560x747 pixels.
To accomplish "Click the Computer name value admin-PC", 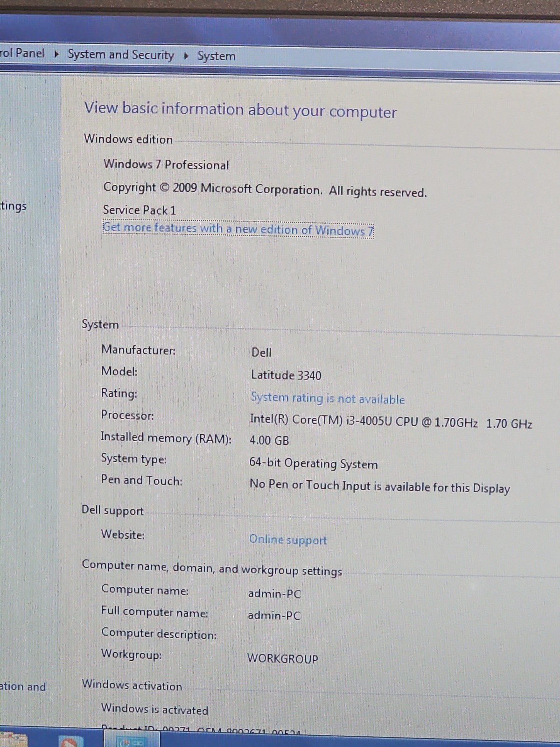I will (274, 594).
